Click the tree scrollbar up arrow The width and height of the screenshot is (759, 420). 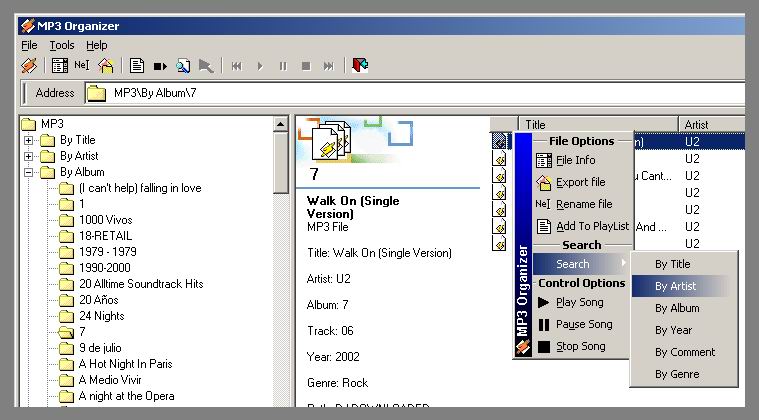coord(280,124)
